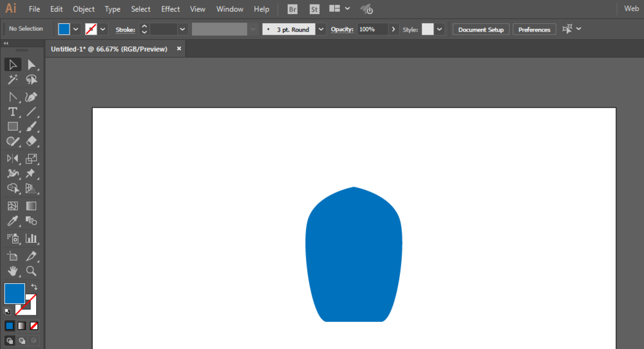
Task: Expand the fill color dropdown
Action: (75, 29)
